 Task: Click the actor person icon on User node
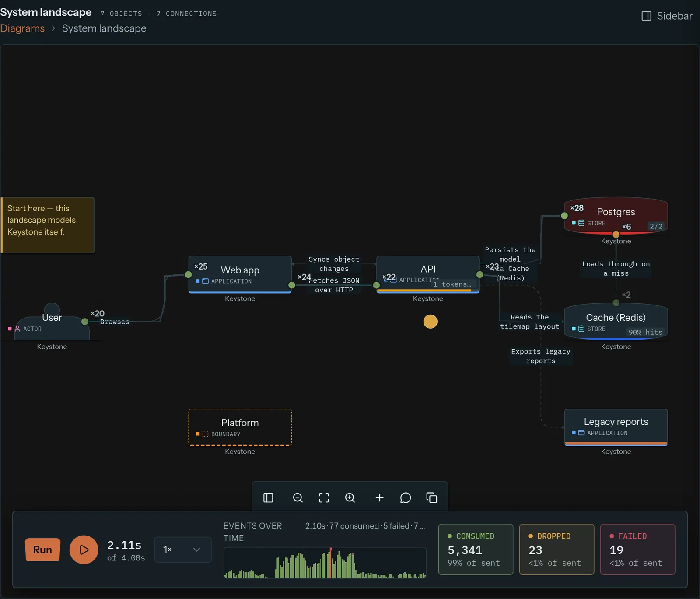pyautogui.click(x=17, y=329)
